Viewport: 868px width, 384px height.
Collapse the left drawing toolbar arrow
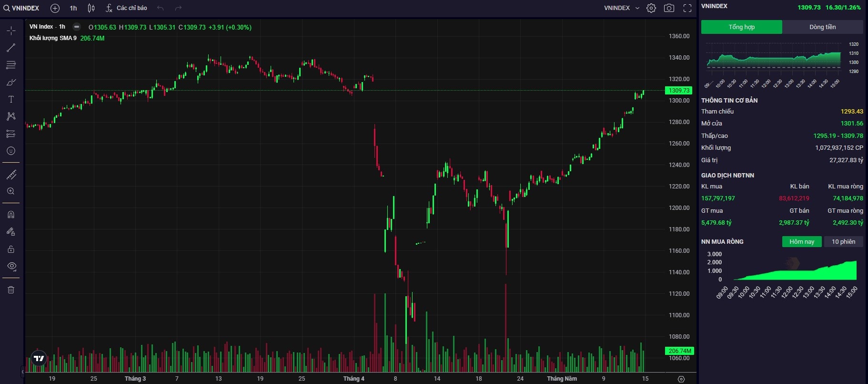22,371
